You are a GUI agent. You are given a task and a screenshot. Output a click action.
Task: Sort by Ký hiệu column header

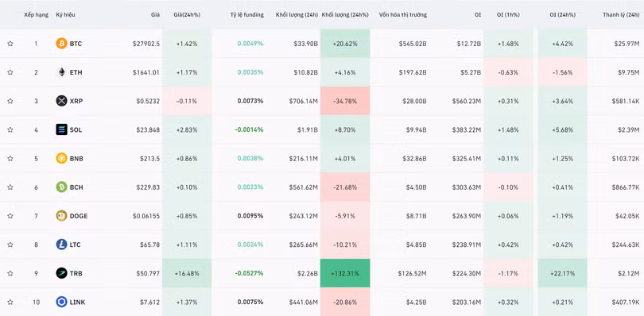[x=65, y=15]
